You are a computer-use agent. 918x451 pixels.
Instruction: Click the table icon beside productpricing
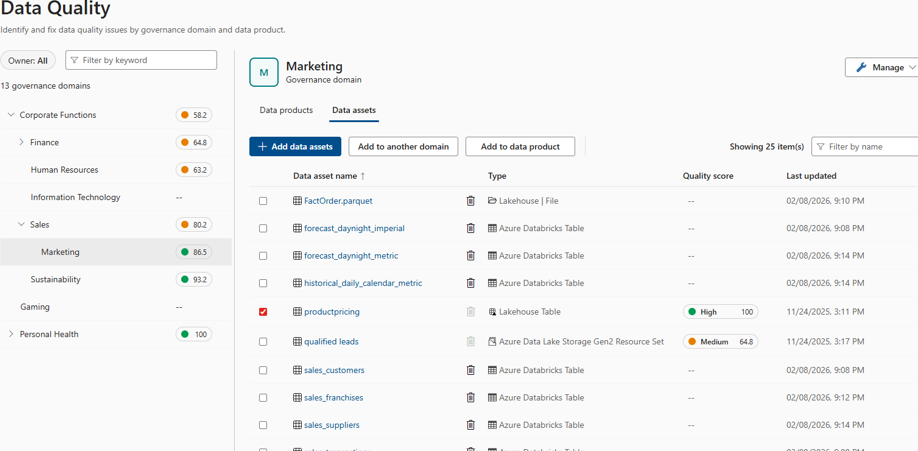tap(297, 312)
